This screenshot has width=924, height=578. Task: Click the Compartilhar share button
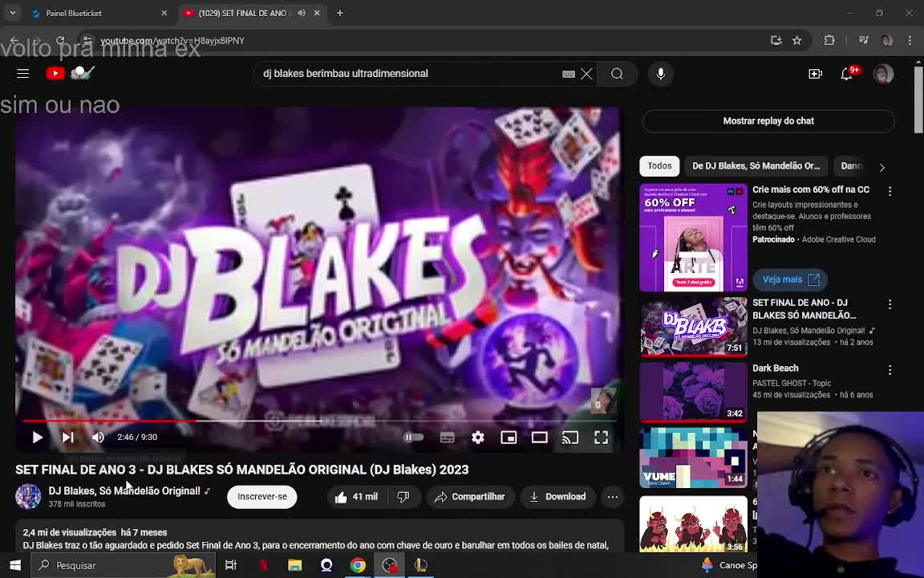point(470,497)
